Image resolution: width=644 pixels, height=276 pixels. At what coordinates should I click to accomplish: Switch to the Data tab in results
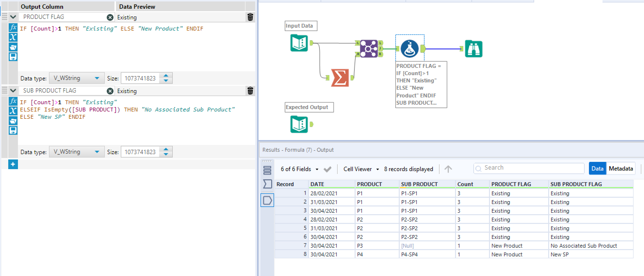pos(597,169)
